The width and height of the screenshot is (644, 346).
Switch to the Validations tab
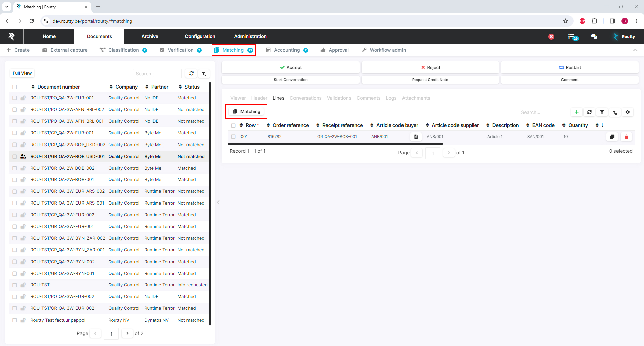339,98
